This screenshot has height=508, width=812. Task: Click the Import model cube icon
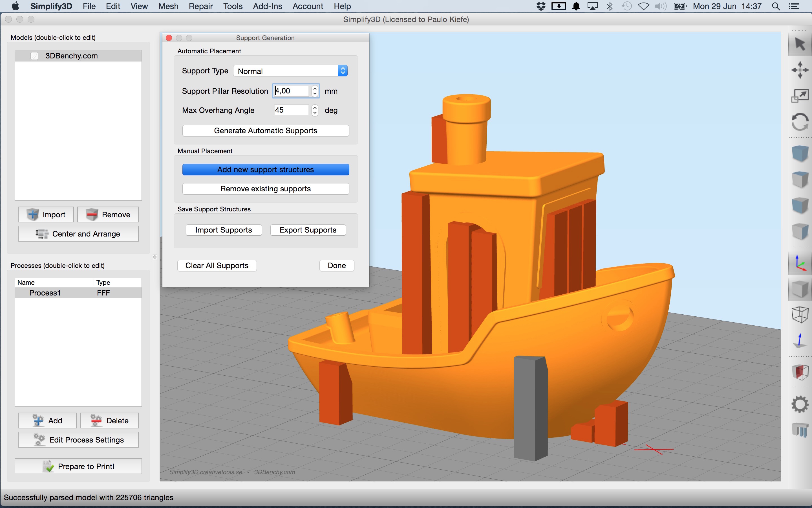33,214
